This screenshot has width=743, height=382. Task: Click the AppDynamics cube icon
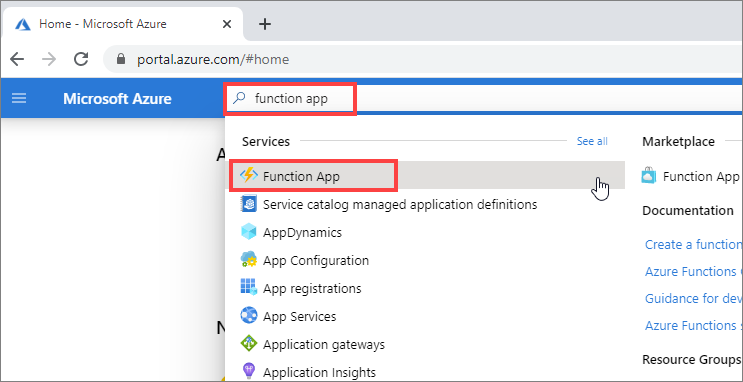click(x=249, y=232)
